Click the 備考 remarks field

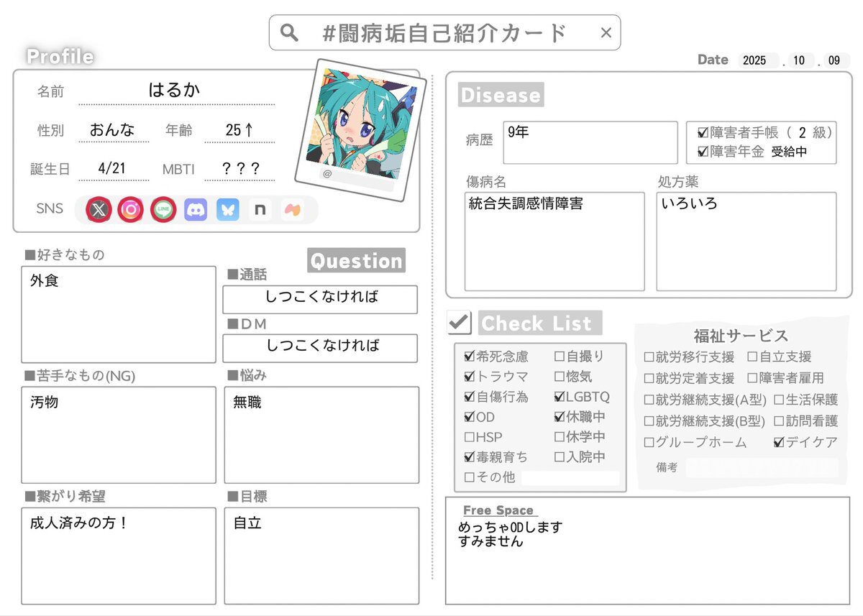[762, 468]
